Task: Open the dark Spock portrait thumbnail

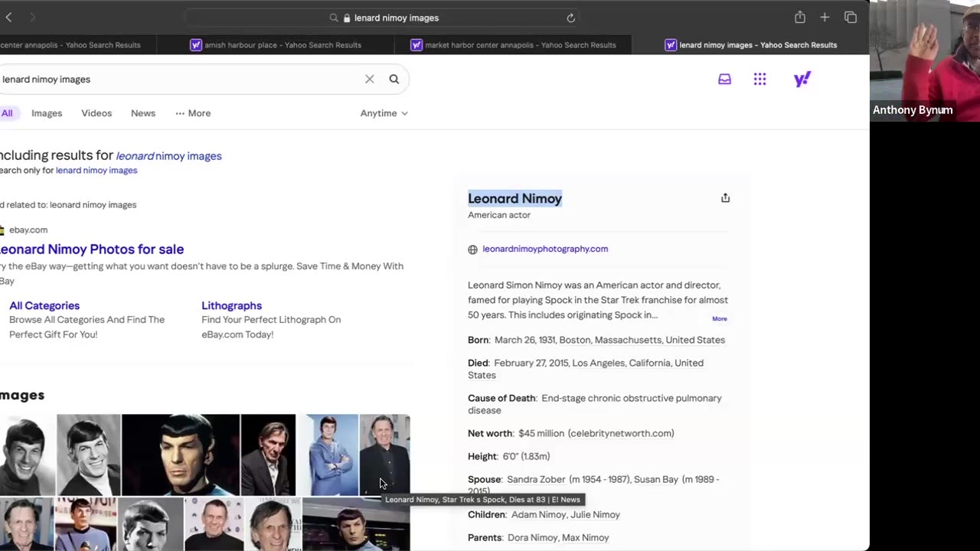Action: pyautogui.click(x=181, y=455)
